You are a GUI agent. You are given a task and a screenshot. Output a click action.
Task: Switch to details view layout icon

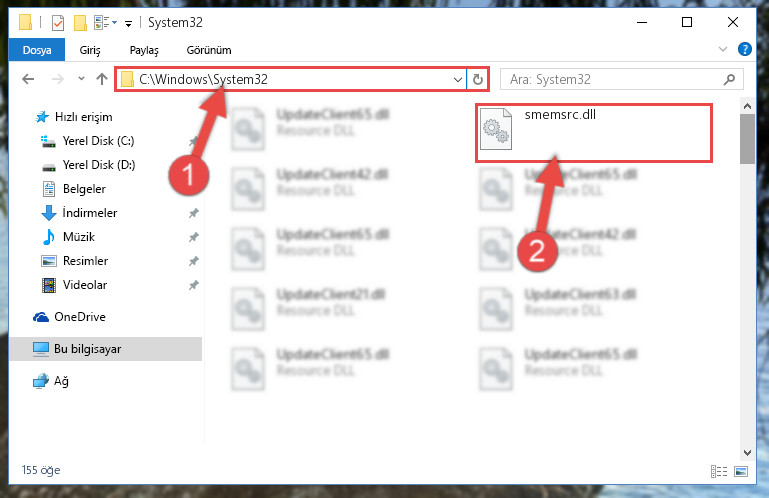[718, 472]
